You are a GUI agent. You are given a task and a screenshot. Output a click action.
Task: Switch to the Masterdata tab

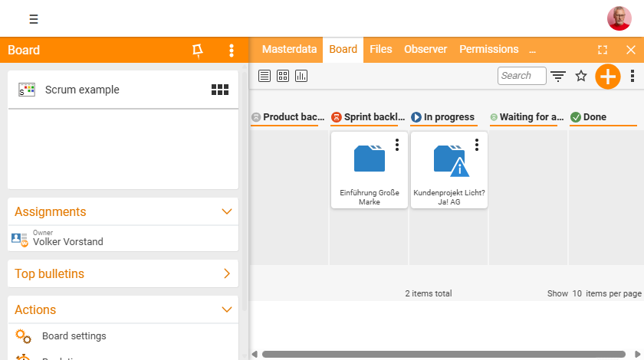(289, 49)
